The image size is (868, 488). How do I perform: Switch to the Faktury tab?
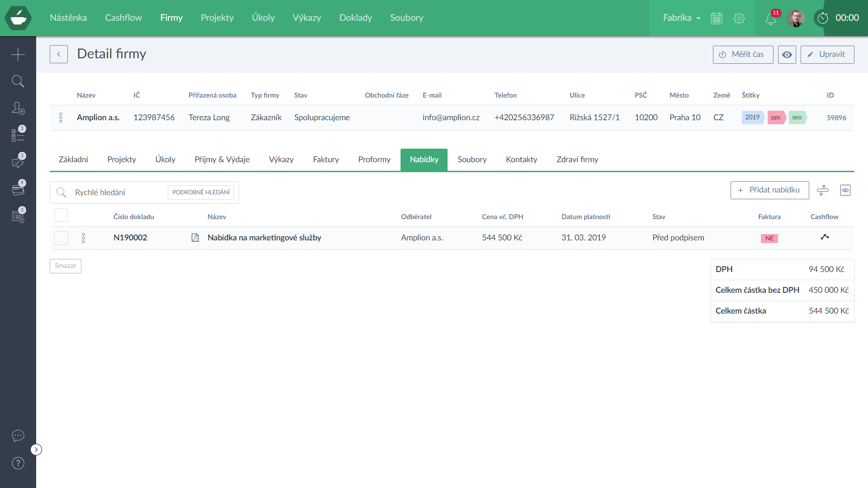pyautogui.click(x=325, y=160)
